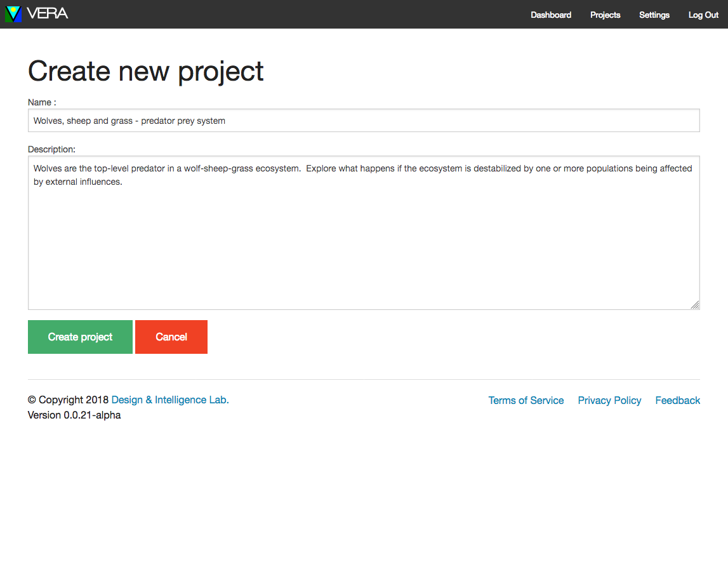Click the "Create new project" heading
The height and width of the screenshot is (585, 728).
pos(146,71)
